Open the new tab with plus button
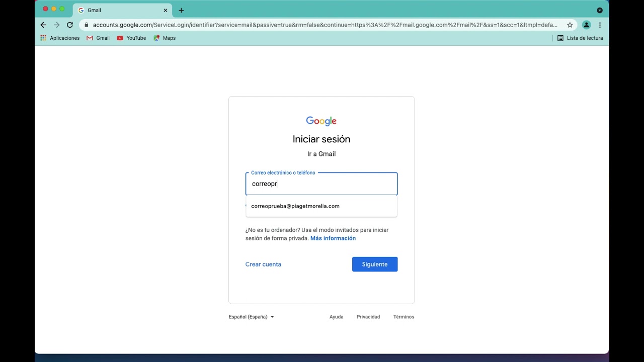Screen dimensions: 644x362 (x=181, y=10)
